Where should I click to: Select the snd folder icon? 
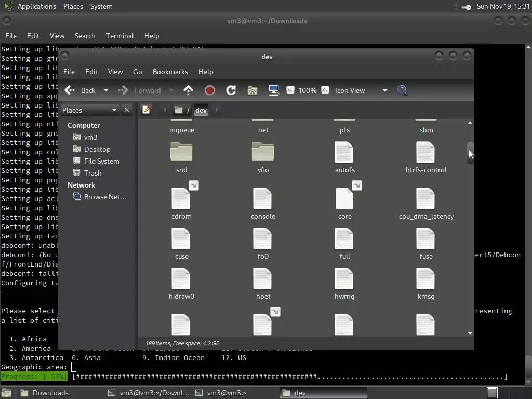coord(181,152)
